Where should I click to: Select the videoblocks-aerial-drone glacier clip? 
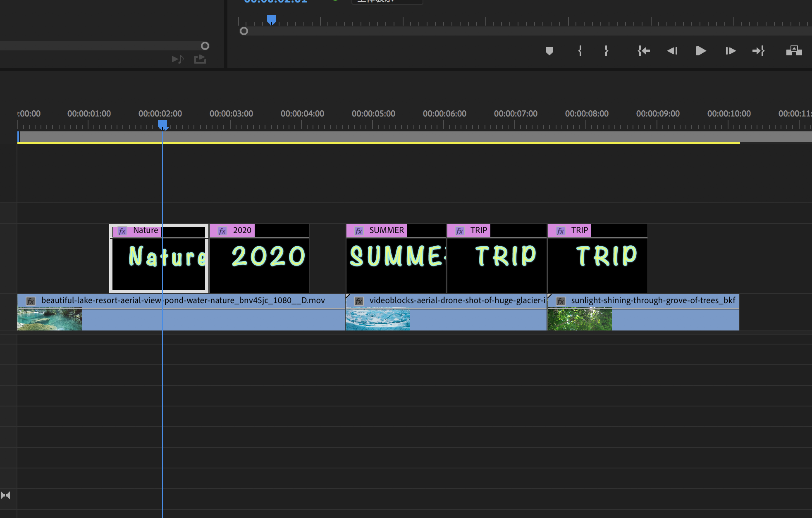coord(446,312)
